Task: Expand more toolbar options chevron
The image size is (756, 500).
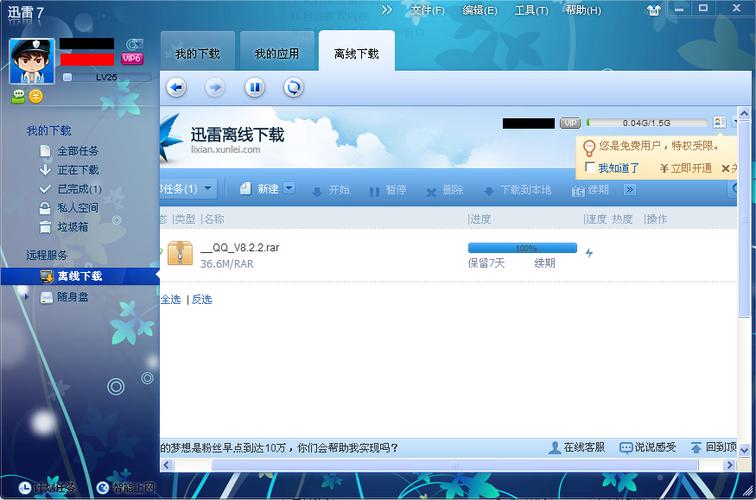Action: point(630,189)
